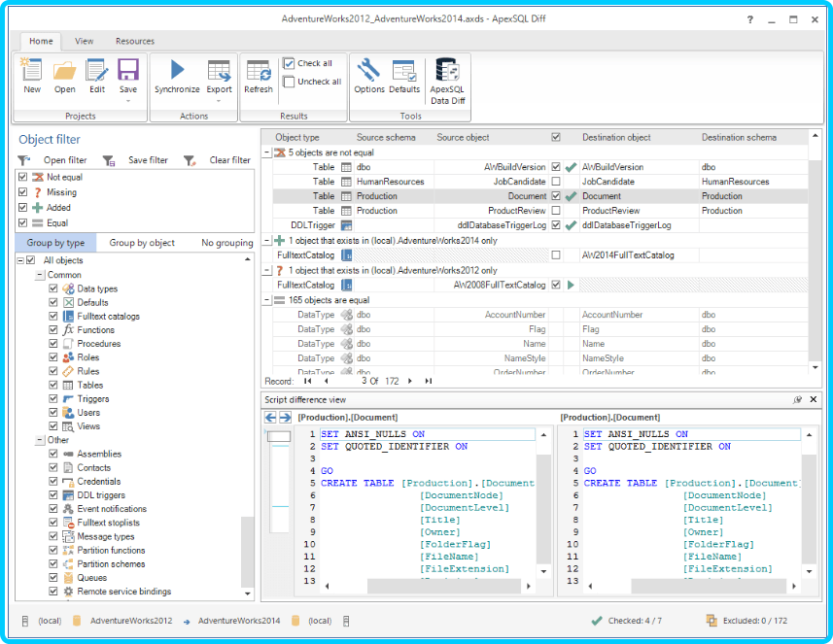This screenshot has height=644, width=833.
Task: Click the table icon in the Document row
Action: (x=346, y=196)
